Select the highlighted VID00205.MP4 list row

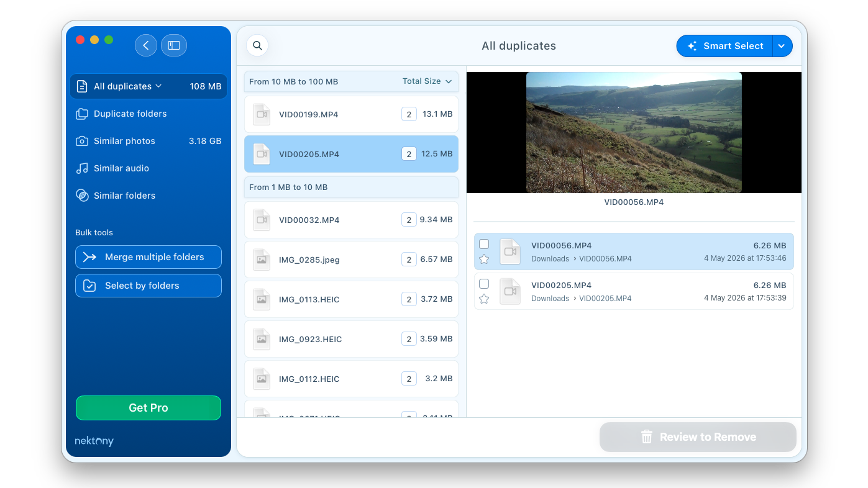351,154
